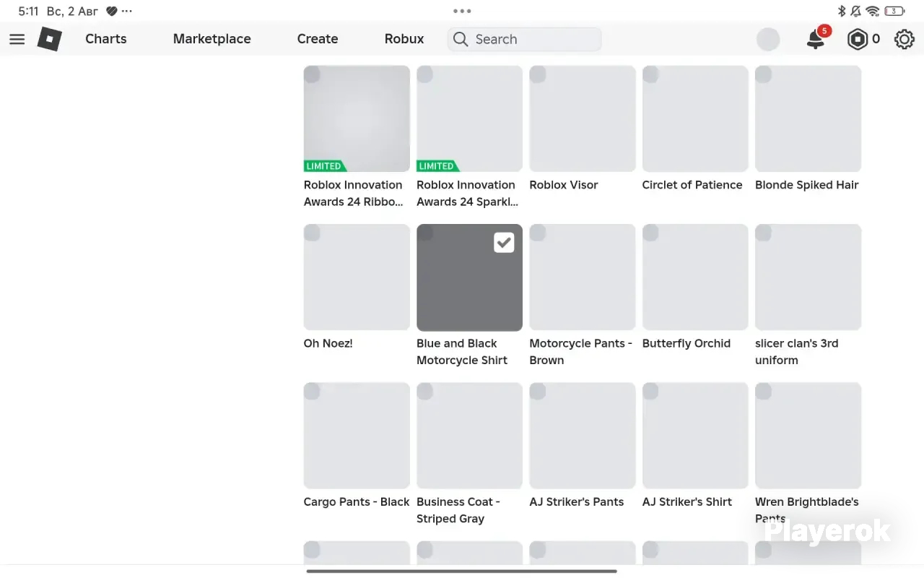Tap the LIMITED badge on Awards 24 Sparkl item
The width and height of the screenshot is (924, 578).
coord(437,166)
